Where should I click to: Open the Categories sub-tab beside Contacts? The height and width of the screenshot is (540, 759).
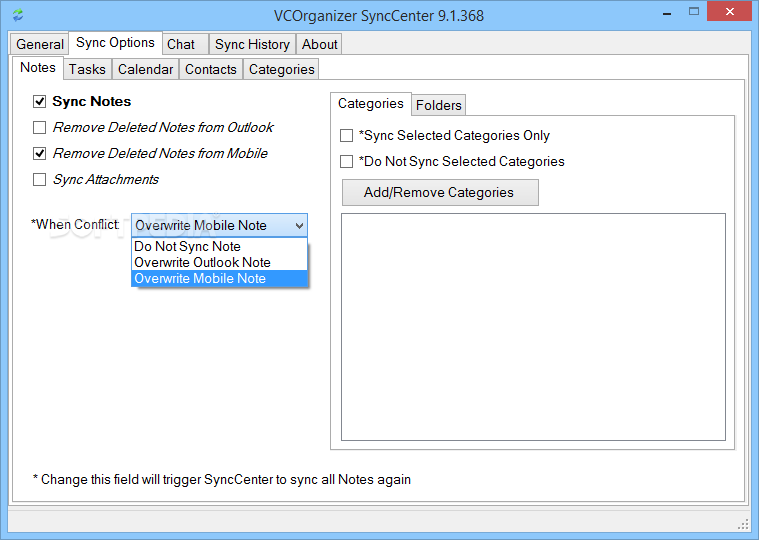coord(281,69)
